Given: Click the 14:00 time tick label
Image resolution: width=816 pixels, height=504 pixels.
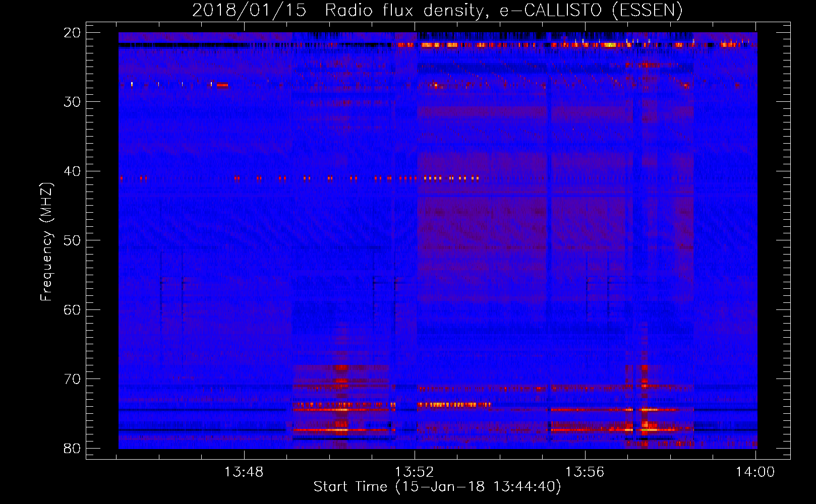Looking at the screenshot, I should pyautogui.click(x=755, y=472).
